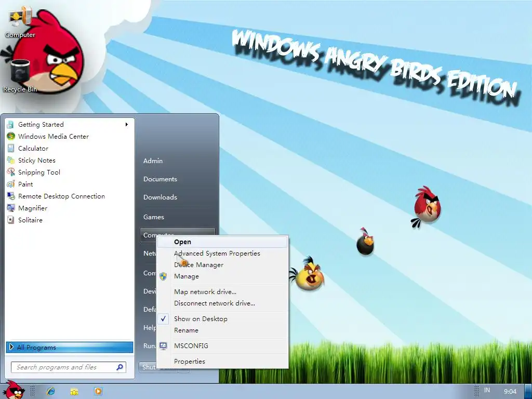Screen dimensions: 532x399
Task: Click the Sticky Notes icon
Action: (x=11, y=160)
